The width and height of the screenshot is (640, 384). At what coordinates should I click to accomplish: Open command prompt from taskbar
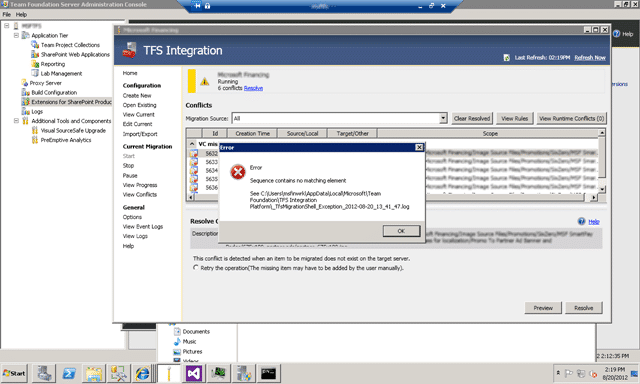[x=269, y=373]
